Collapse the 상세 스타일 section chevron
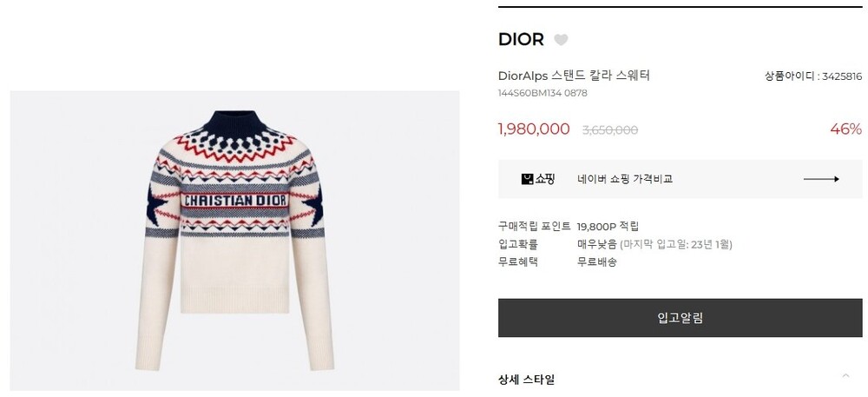Viewport: 868px width, 397px height. (845, 376)
